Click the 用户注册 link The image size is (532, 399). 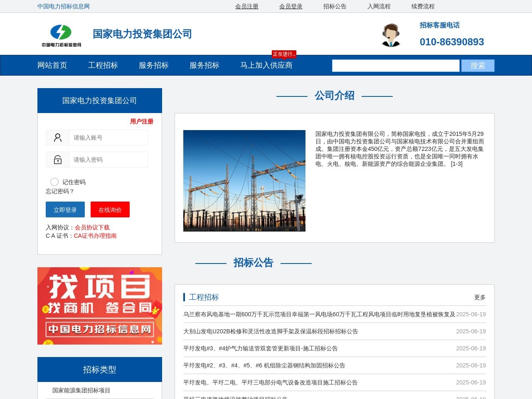142,121
